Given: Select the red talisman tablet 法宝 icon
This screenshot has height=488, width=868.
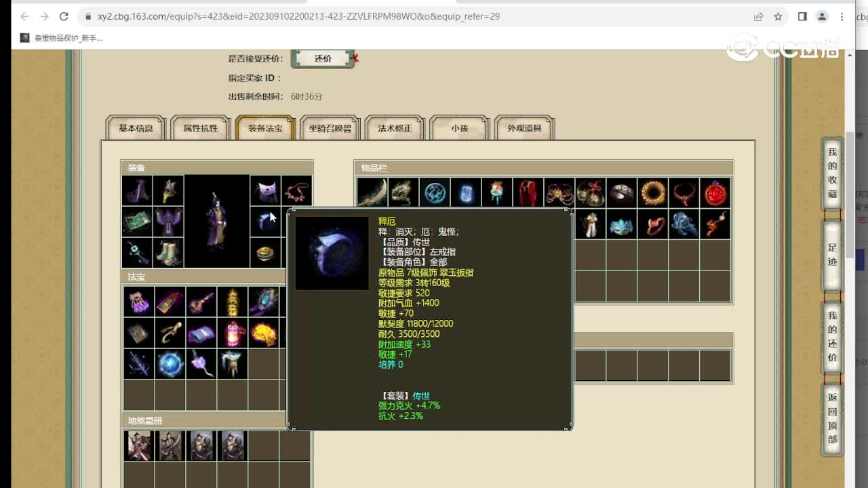Looking at the screenshot, I should point(170,302).
